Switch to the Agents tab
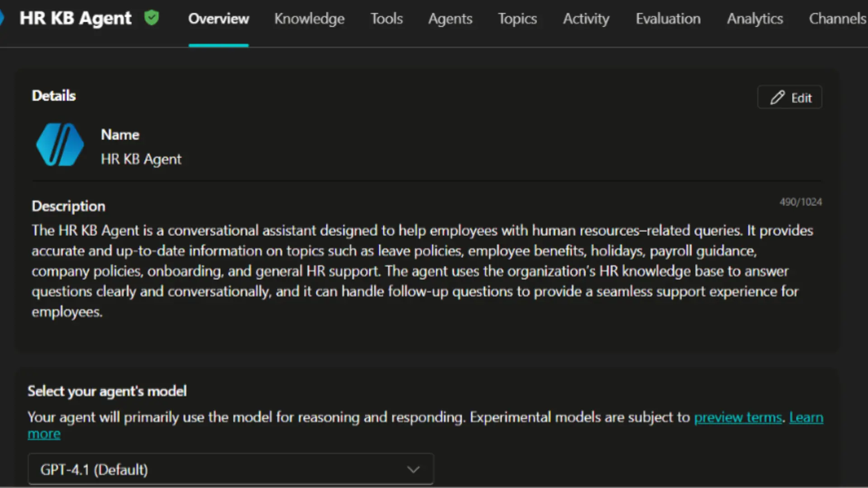Image resolution: width=868 pixels, height=488 pixels. coord(450,19)
